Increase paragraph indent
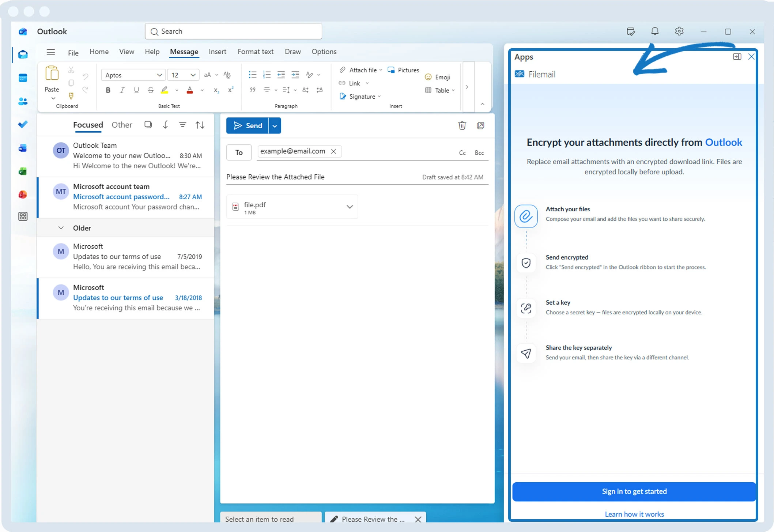This screenshot has height=532, width=774. pos(295,75)
